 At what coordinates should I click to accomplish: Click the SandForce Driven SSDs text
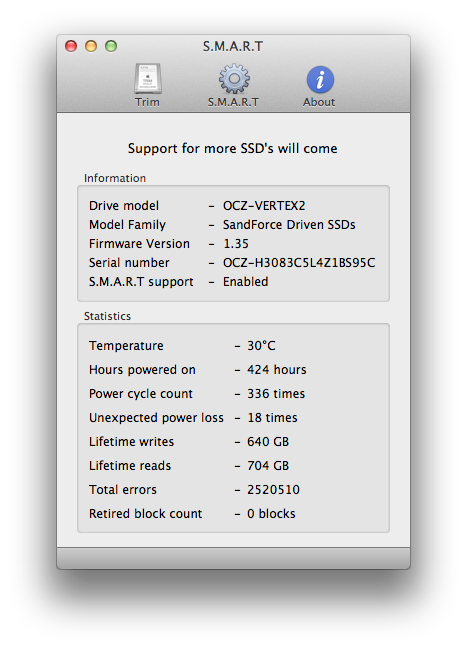(289, 225)
